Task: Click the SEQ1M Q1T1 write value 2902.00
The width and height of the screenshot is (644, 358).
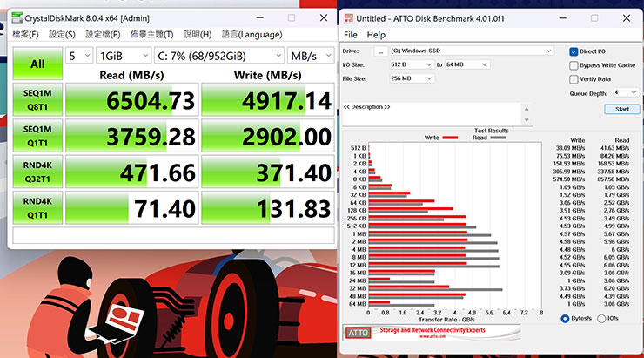Action: pos(286,137)
